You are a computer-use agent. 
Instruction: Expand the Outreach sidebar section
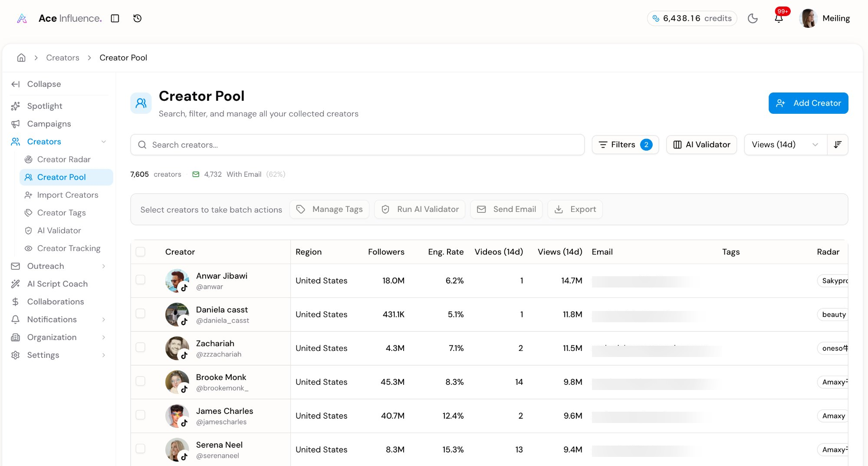[x=104, y=266]
